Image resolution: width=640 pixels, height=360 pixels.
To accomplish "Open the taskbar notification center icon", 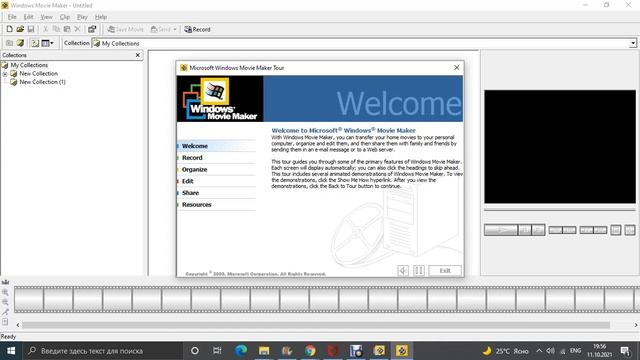I will [625, 351].
